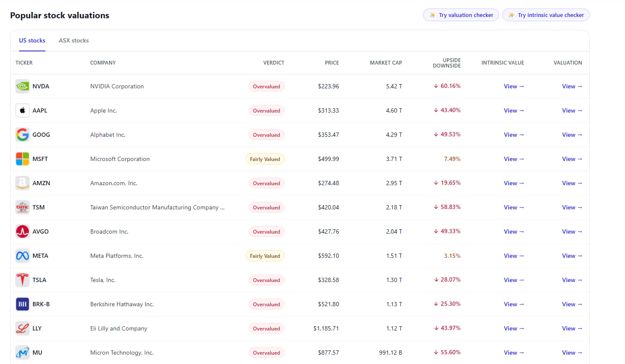Open valuation View link for Broadcom
Viewport: 625px width, 364px height.
pyautogui.click(x=572, y=231)
